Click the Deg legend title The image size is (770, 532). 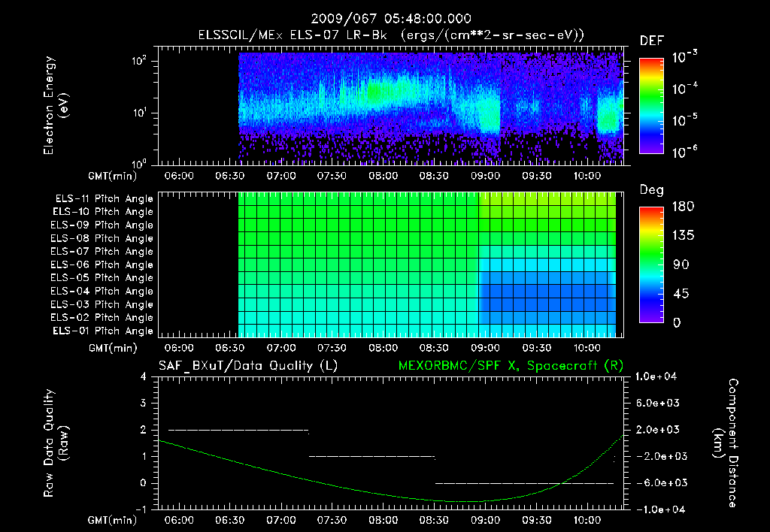(x=652, y=190)
